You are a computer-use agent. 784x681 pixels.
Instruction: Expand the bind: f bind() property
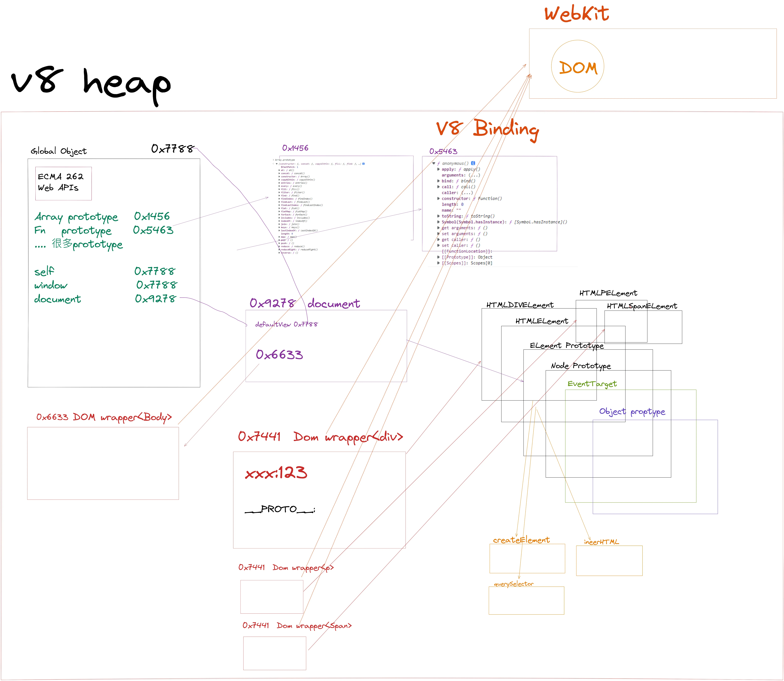click(x=438, y=181)
